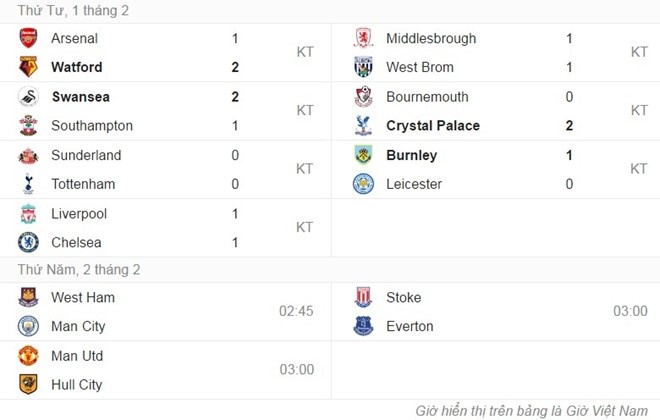Open the Burnley team name link
The height and width of the screenshot is (420, 660).
point(411,155)
